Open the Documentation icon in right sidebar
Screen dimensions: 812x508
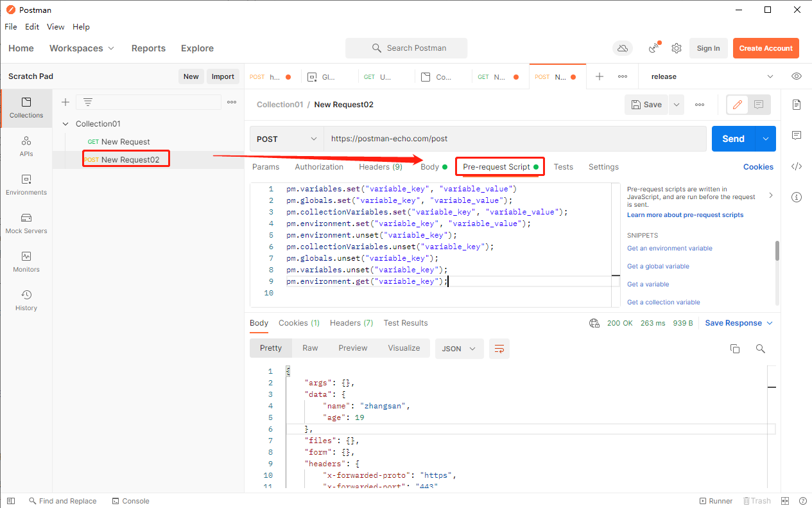click(x=796, y=105)
